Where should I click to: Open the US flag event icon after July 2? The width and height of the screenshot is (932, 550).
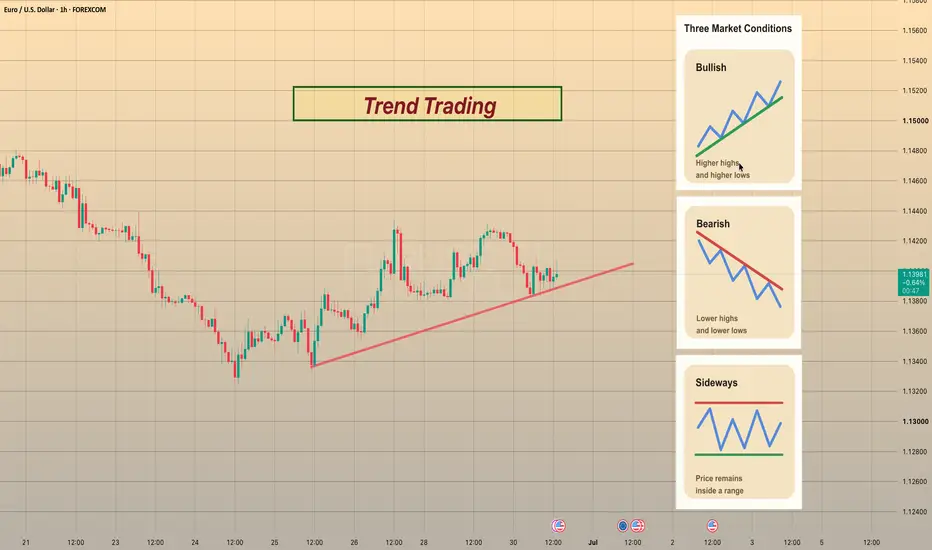(712, 526)
